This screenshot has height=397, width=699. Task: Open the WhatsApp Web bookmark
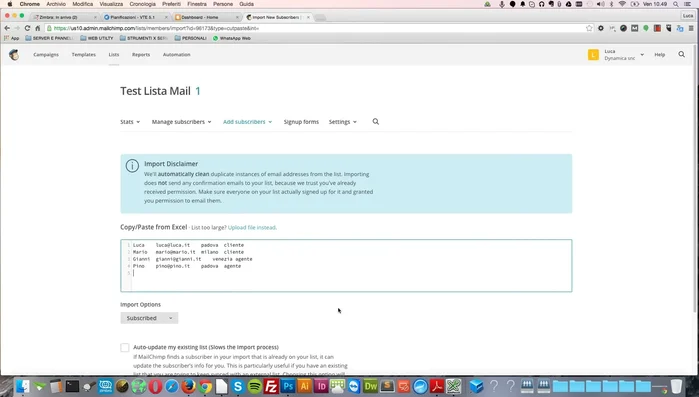click(x=231, y=38)
